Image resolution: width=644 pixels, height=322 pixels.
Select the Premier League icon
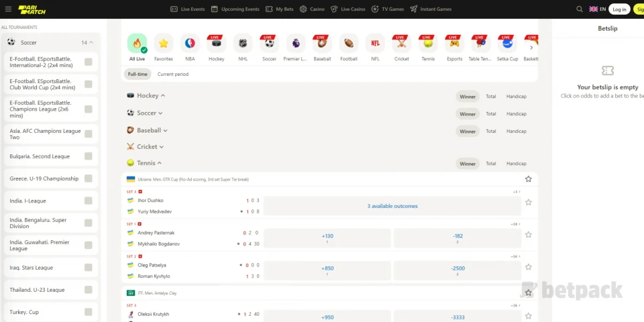click(x=296, y=43)
